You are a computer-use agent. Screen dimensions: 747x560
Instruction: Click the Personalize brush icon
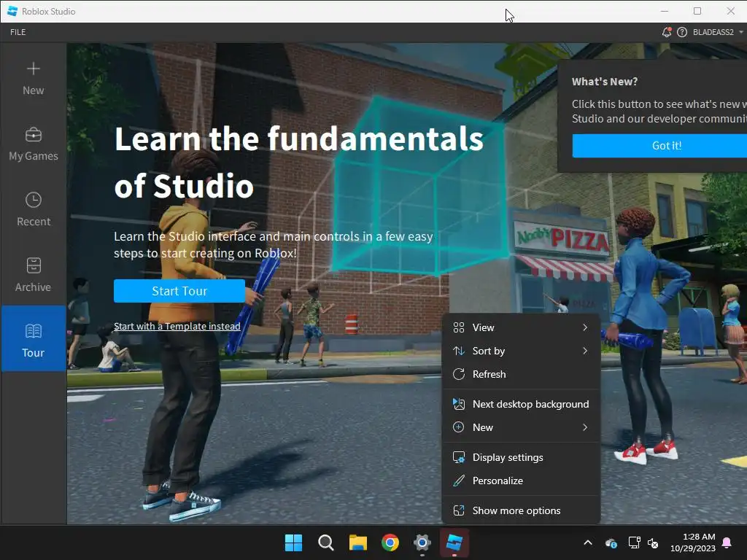459,481
